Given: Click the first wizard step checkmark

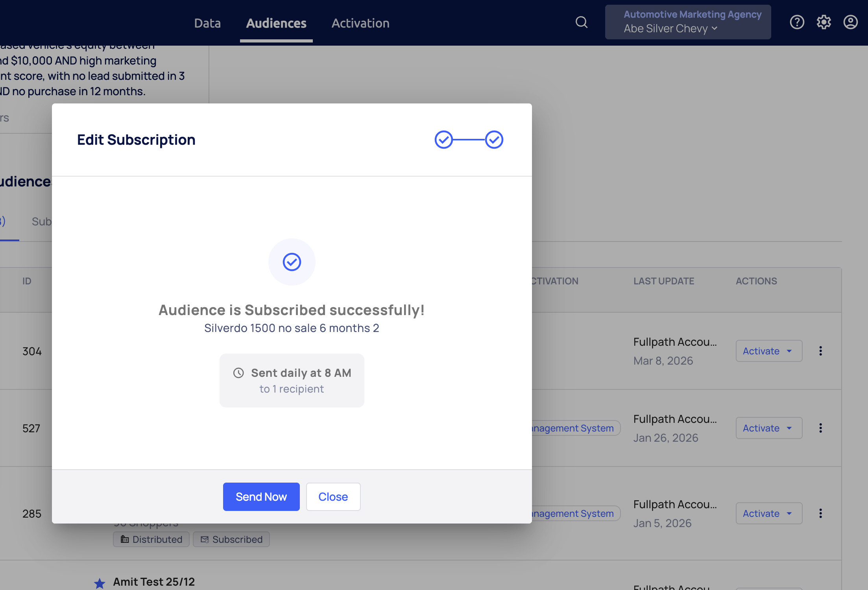Looking at the screenshot, I should click(444, 140).
